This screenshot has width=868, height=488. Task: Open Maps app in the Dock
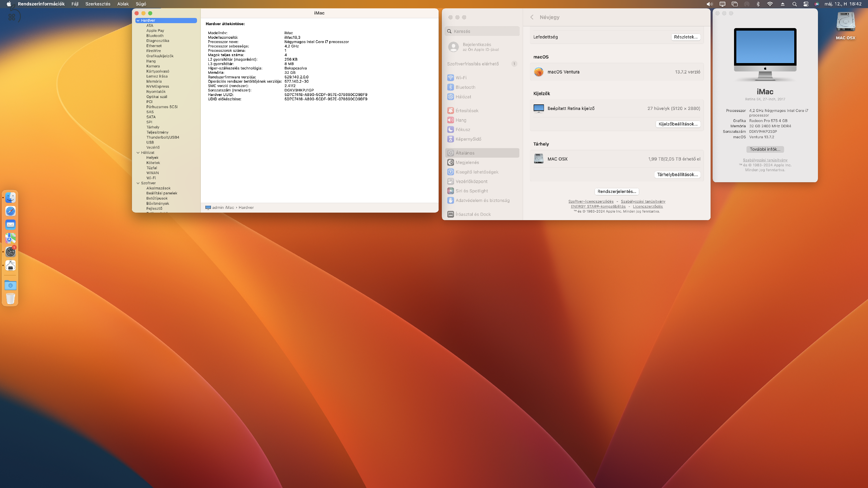10,238
